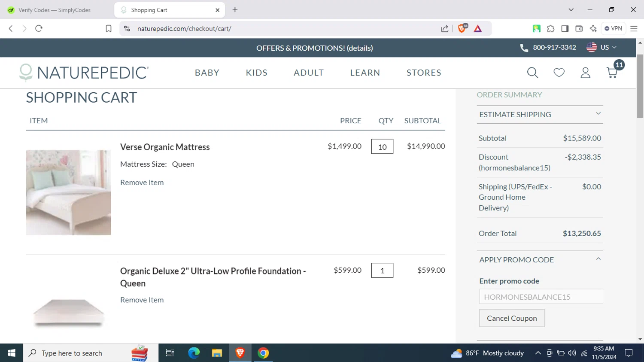Open the browser extensions puzzle icon
The width and height of the screenshot is (644, 362).
click(551, 29)
